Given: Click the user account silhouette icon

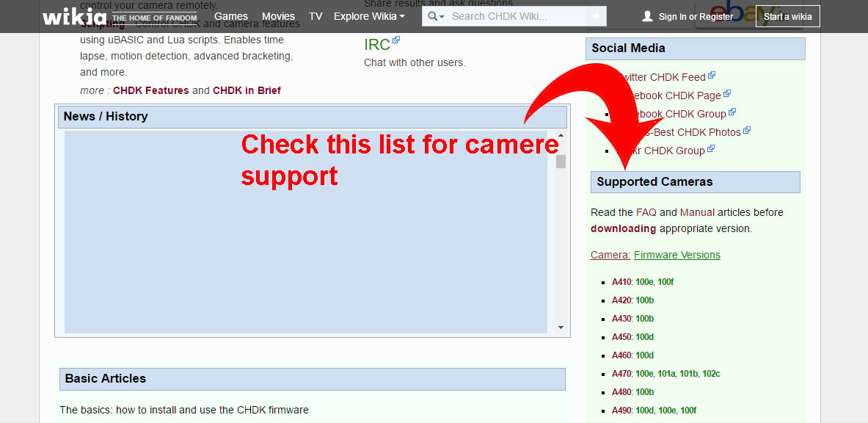Looking at the screenshot, I should pos(647,16).
